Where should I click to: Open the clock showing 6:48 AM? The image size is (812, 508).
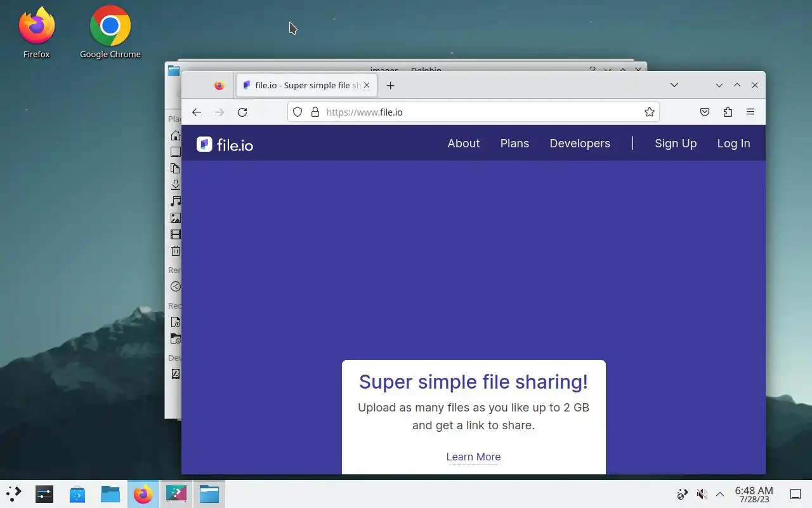(754, 494)
